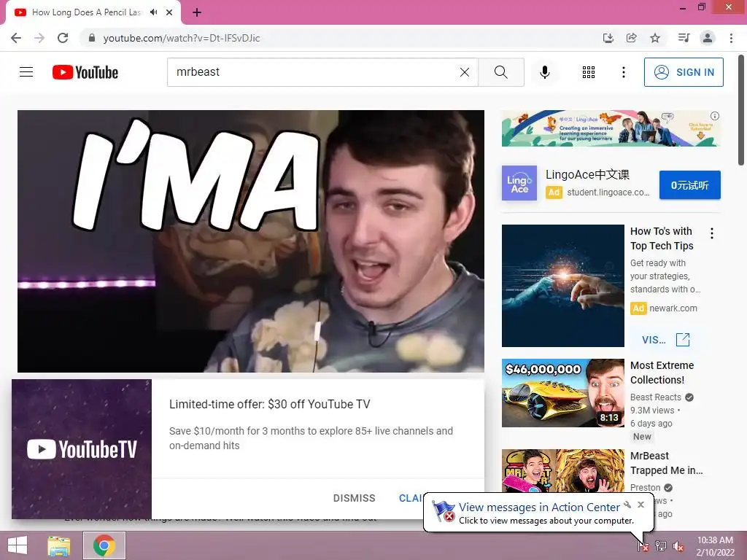Click How To's with Top Tech Tips title
The height and width of the screenshot is (560, 747).
tap(662, 238)
